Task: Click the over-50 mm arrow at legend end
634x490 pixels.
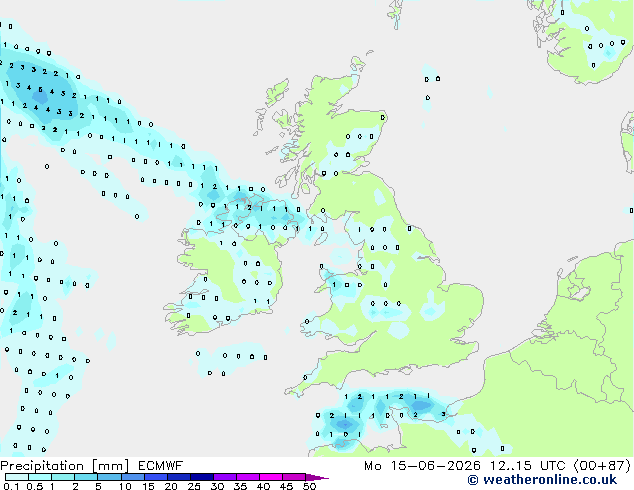Action: [317, 478]
